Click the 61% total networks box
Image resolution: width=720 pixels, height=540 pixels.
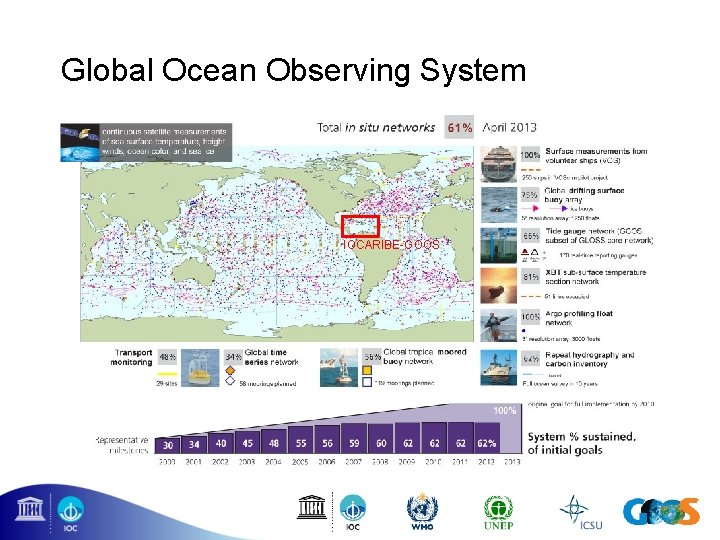tap(459, 127)
